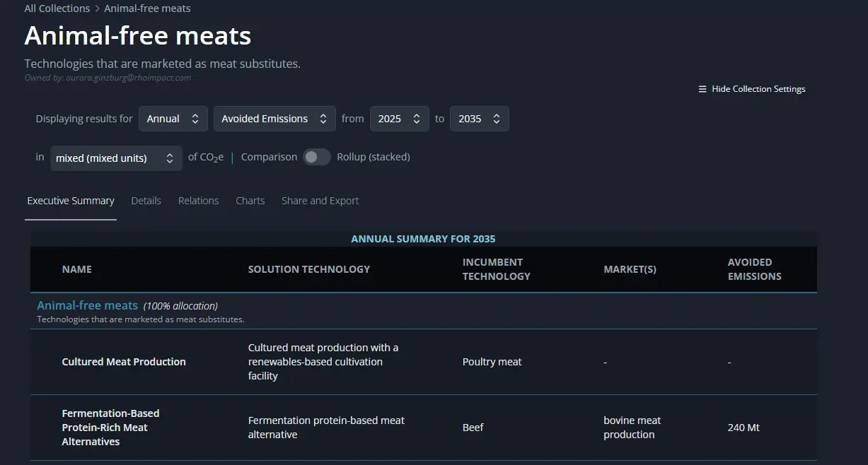The height and width of the screenshot is (465, 868).
Task: Open the Annual period dropdown
Action: (x=173, y=119)
